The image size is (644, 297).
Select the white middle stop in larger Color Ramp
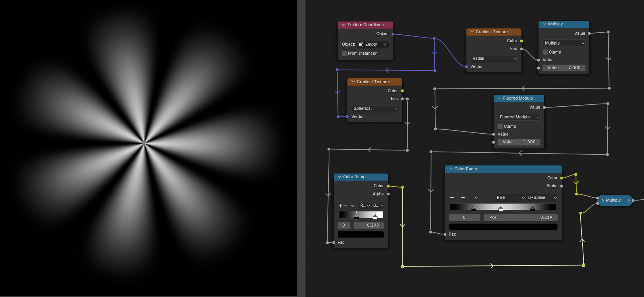coord(501,209)
